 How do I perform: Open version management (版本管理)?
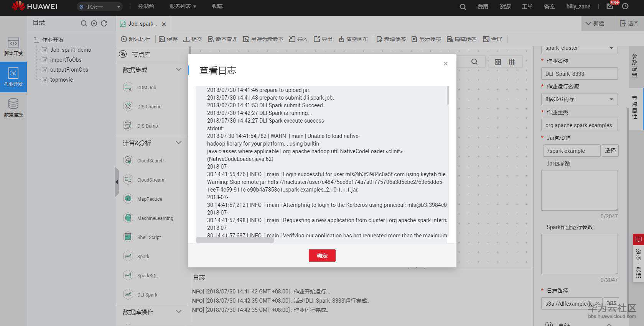(222, 39)
